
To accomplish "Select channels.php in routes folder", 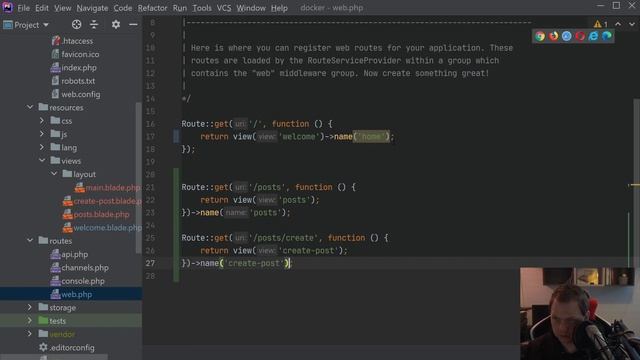I will tap(80, 268).
